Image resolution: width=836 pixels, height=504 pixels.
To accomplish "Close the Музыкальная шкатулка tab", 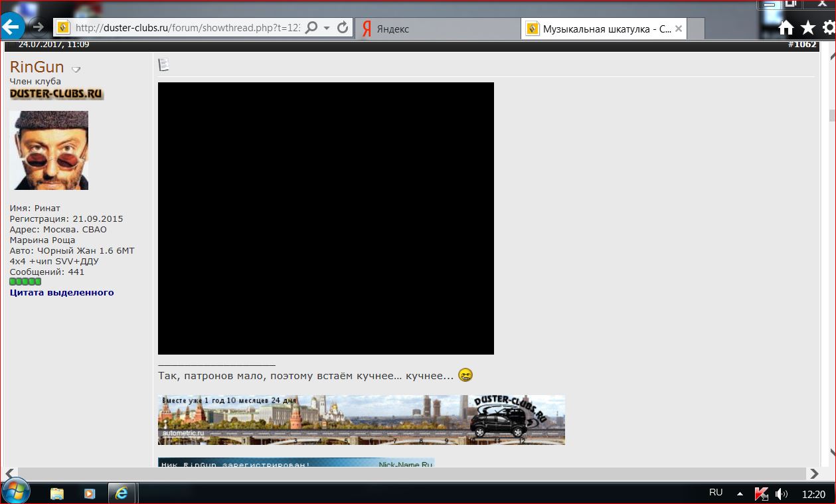I will coord(678,29).
